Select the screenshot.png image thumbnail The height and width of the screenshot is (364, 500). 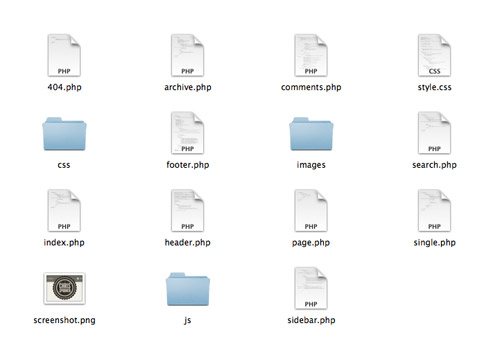(x=64, y=288)
